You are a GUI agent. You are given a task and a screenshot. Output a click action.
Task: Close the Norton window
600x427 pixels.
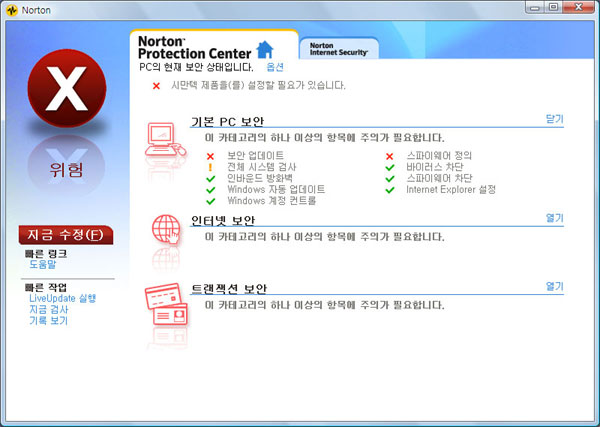coord(579,7)
